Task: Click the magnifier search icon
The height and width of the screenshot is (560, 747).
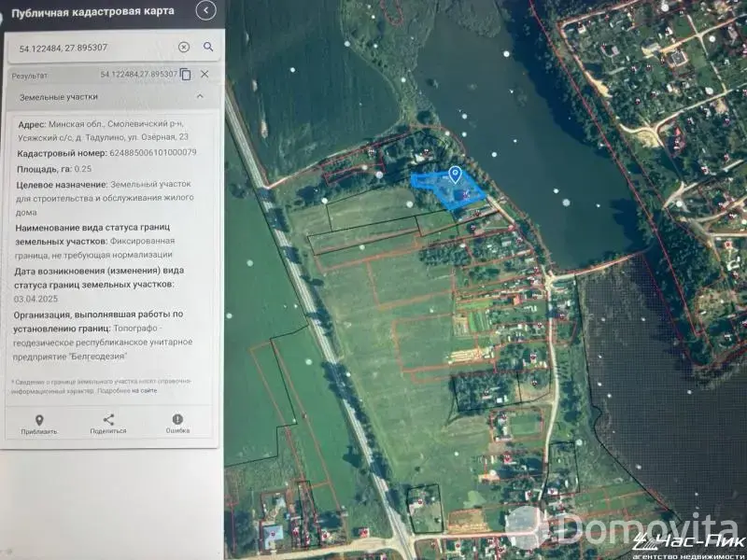Action: pyautogui.click(x=207, y=47)
